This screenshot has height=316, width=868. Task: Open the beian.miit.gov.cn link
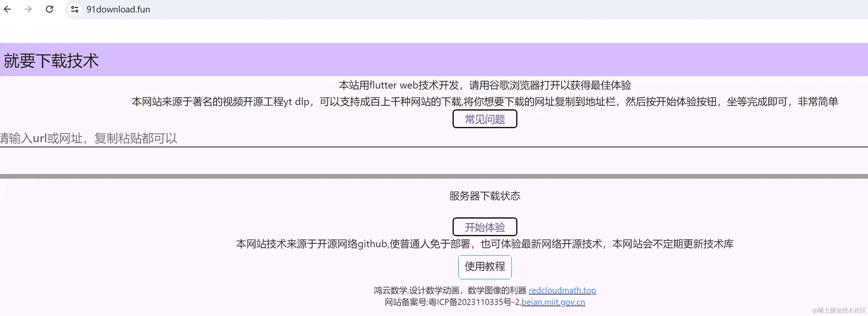point(553,302)
